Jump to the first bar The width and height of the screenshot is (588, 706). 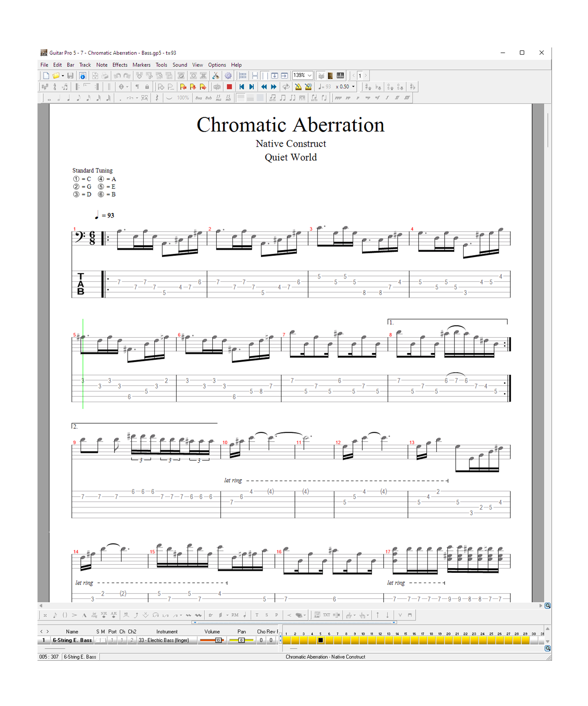[241, 87]
